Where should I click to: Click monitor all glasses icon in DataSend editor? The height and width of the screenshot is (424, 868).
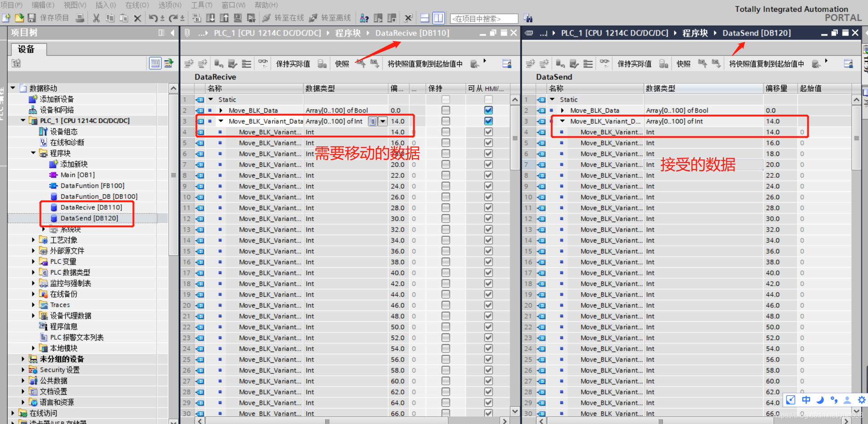[x=605, y=63]
